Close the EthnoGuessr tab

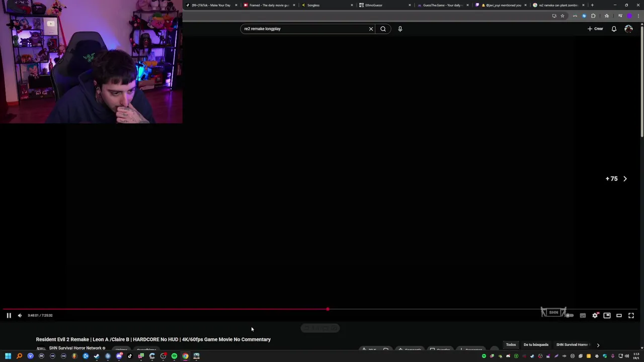coord(410,5)
